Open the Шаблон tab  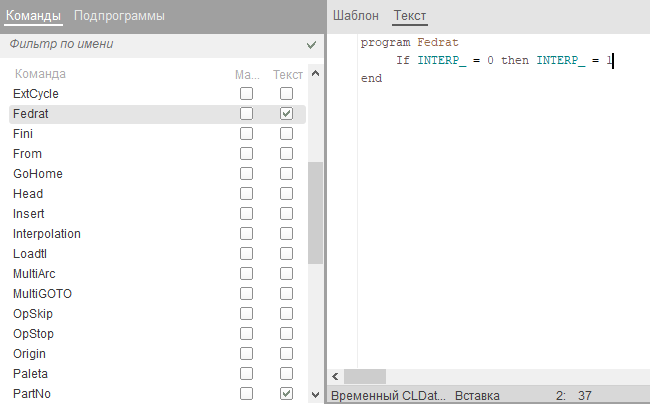[356, 16]
